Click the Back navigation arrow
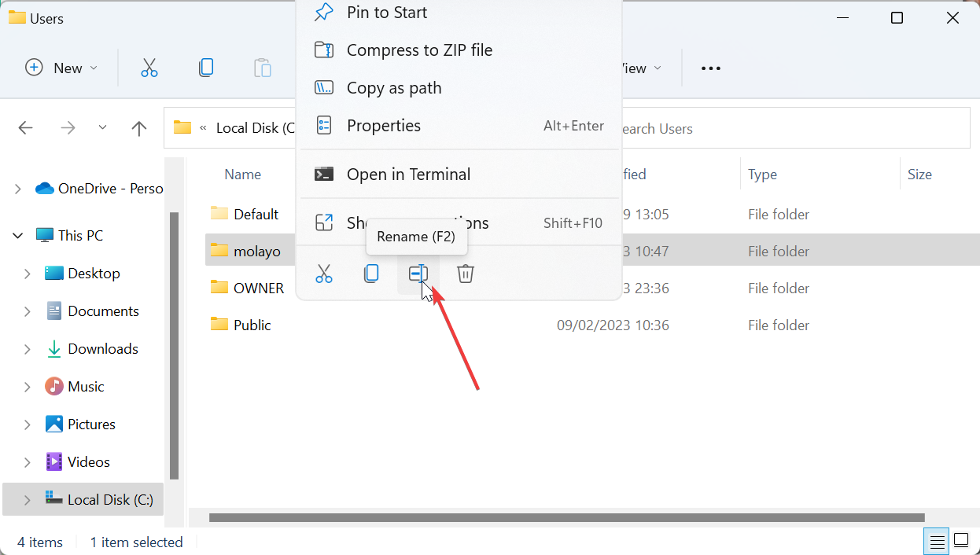The image size is (980, 555). (25, 127)
